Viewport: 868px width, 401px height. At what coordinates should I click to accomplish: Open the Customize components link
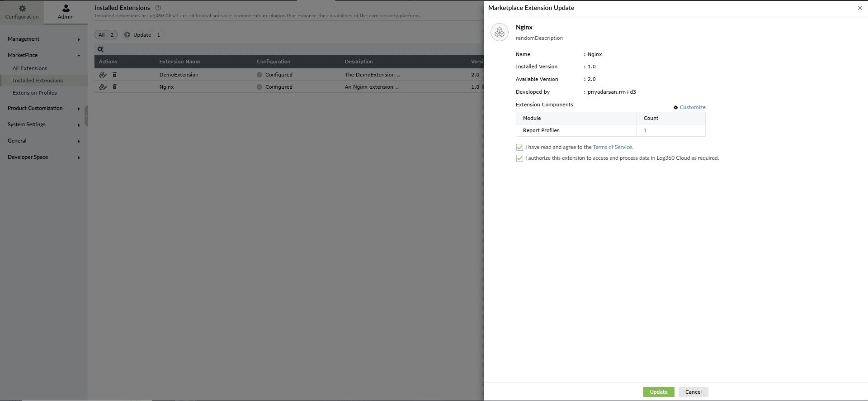tap(693, 107)
